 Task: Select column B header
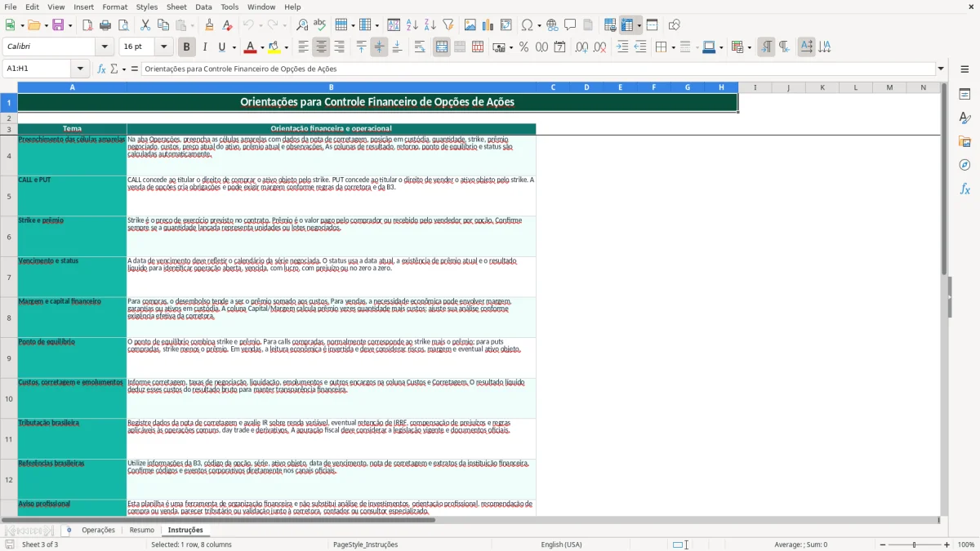331,87
